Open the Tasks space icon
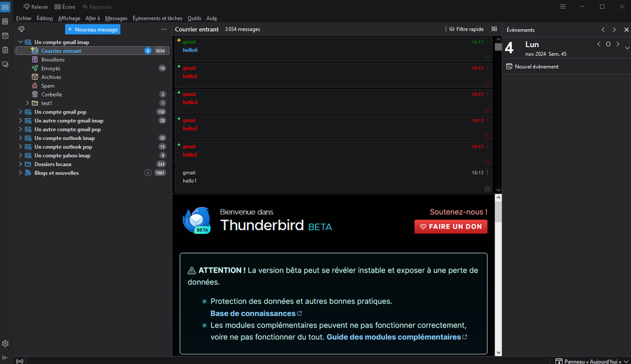Viewport: 631px width, 364px height. [5, 50]
